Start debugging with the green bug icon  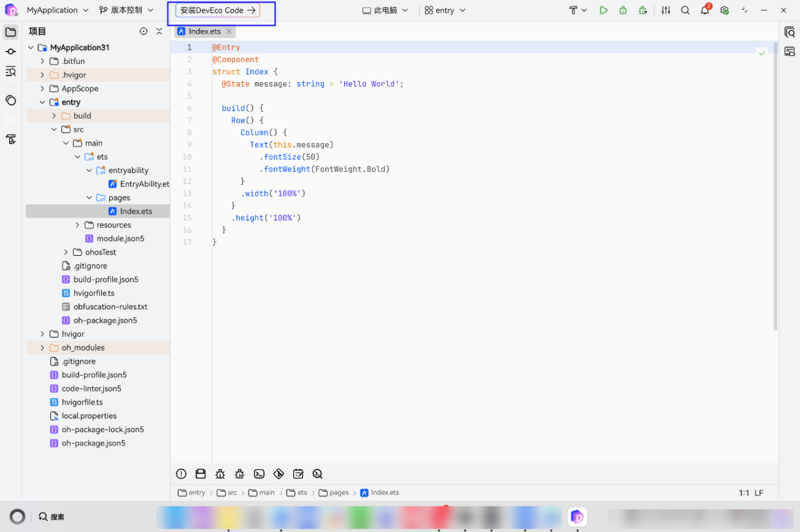tap(623, 10)
